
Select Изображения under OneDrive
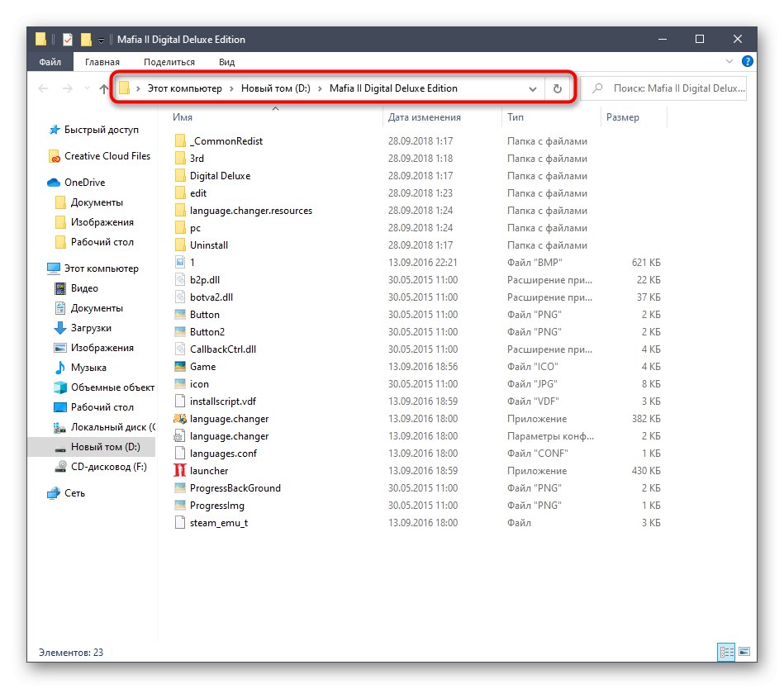coord(102,222)
